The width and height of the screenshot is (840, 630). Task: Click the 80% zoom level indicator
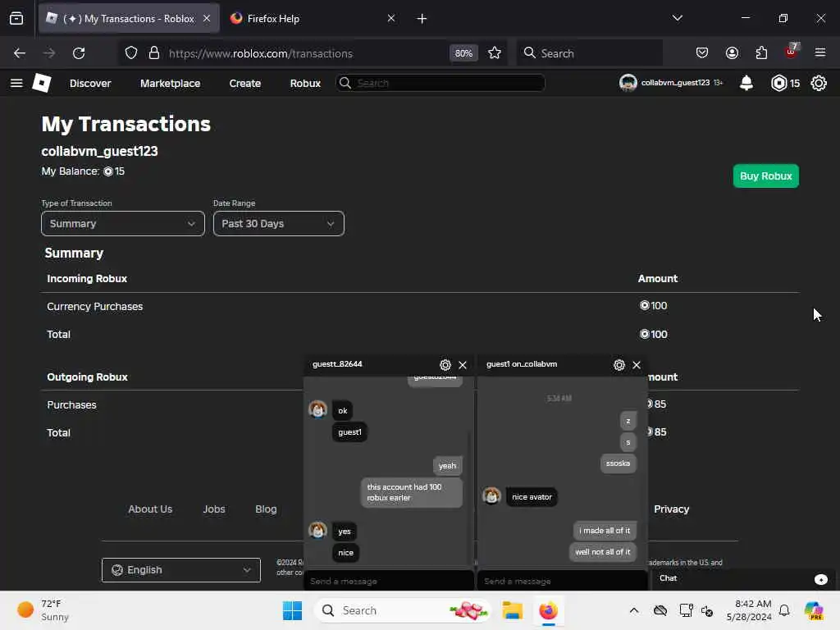463,53
